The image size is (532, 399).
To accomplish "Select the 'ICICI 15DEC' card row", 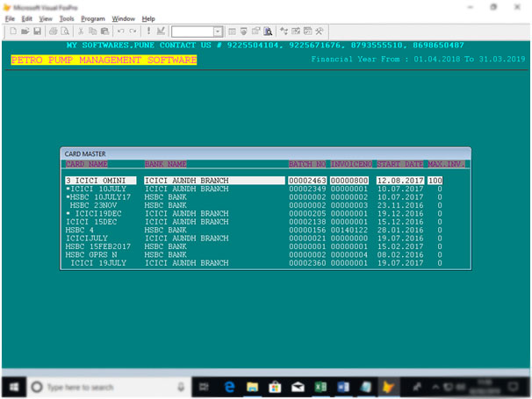I will pos(254,222).
